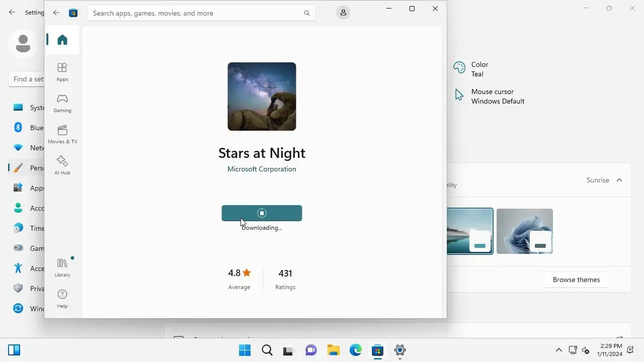Select the teal lake theme thumbnail
Viewport: 644px width, 362px height.
(x=470, y=231)
